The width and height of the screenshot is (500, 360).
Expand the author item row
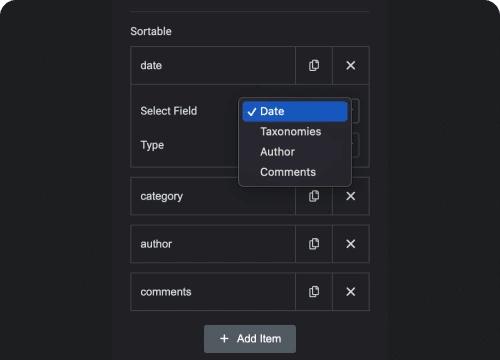[213, 244]
